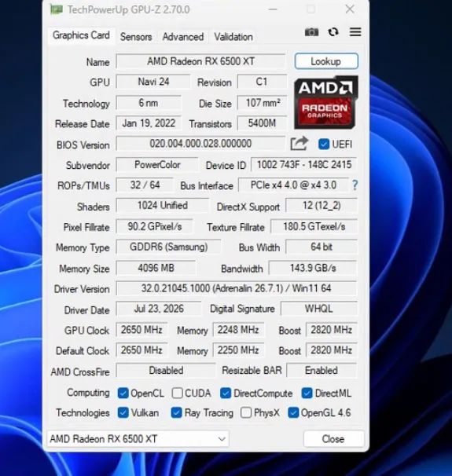Screen dimensions: 452x476
Task: Click Bandwidth value '143.9 GB/s'
Action: pos(313,268)
